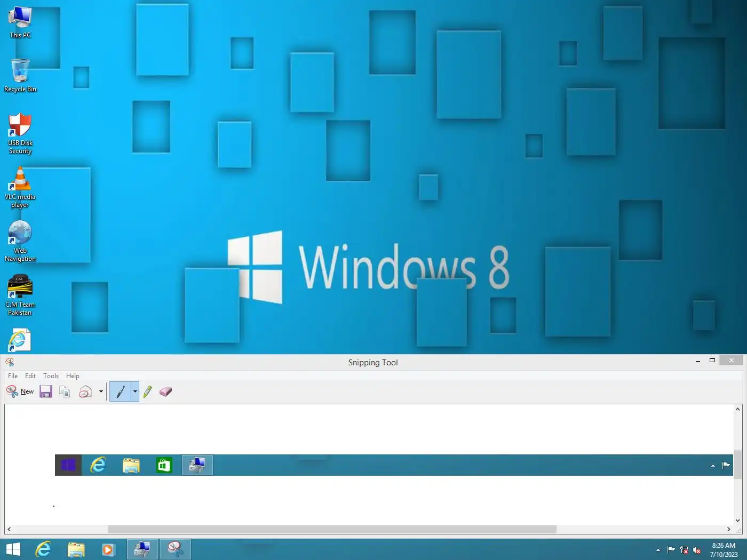Click the muted volume tray icon
The height and width of the screenshot is (560, 747).
click(x=697, y=550)
